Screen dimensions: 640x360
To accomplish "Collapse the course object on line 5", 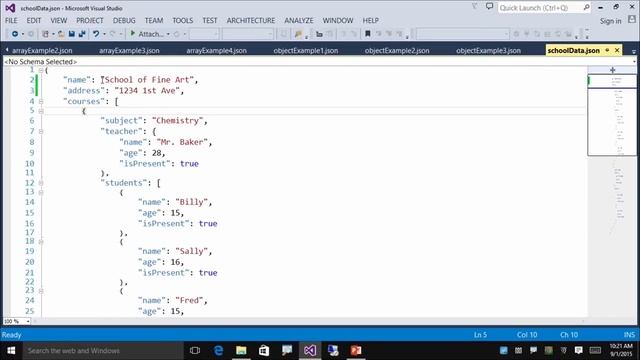I will point(41,111).
